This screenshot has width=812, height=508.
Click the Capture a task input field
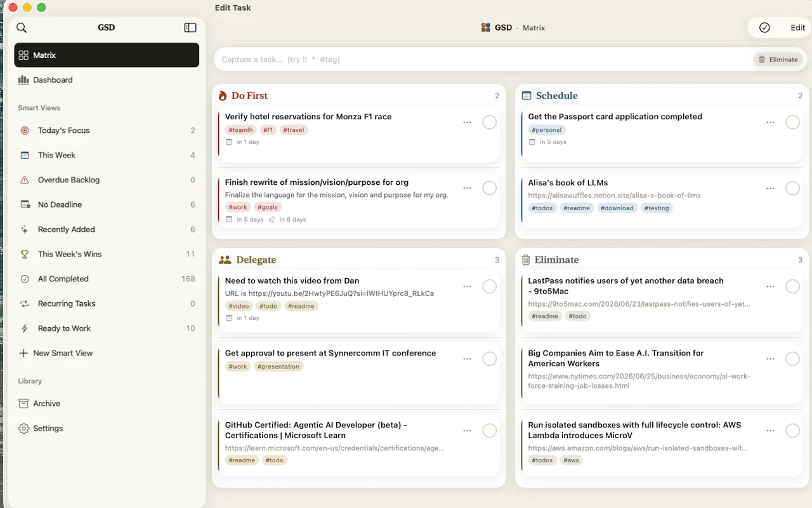click(482, 59)
